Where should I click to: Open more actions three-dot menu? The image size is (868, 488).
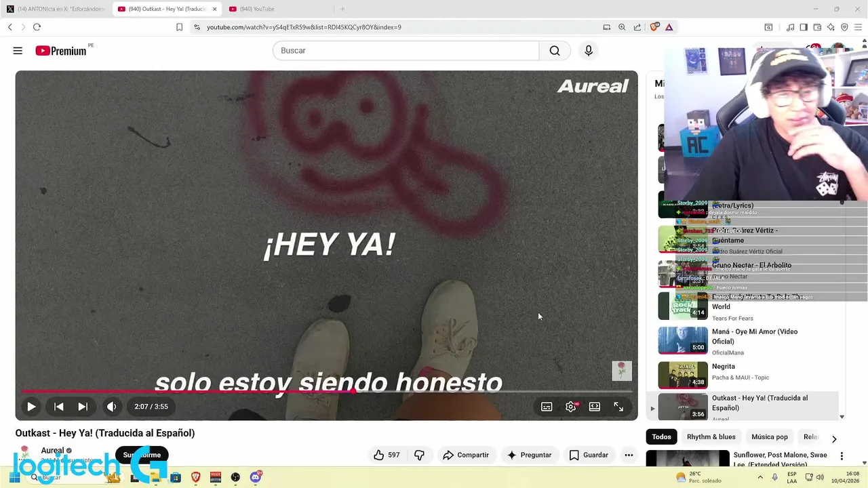(629, 455)
